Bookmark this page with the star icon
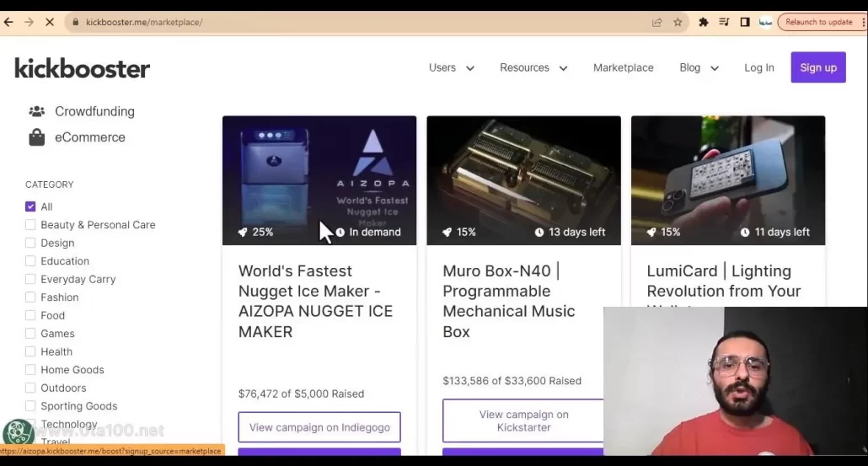This screenshot has height=466, width=868. (x=678, y=23)
